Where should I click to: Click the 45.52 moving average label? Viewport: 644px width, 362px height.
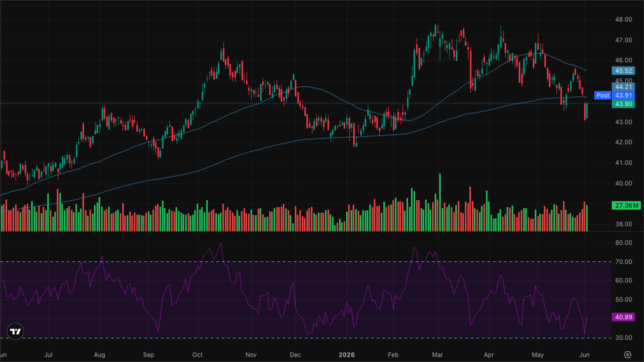623,71
